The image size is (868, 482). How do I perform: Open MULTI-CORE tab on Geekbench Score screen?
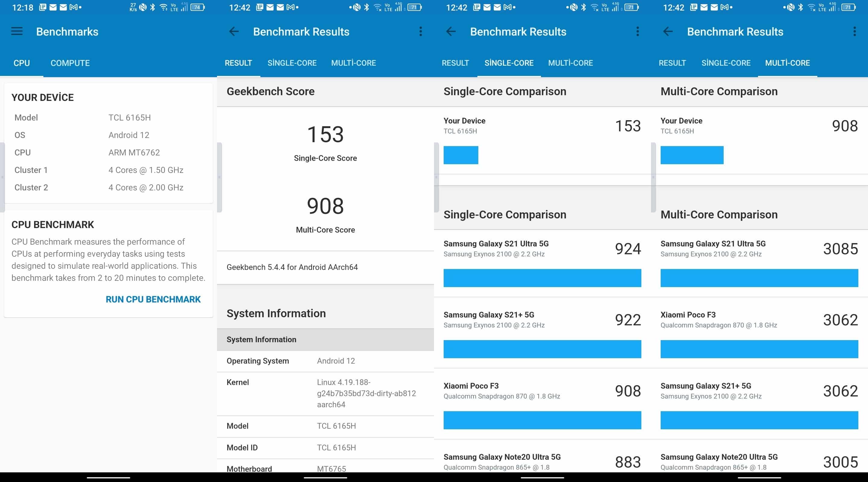tap(354, 63)
